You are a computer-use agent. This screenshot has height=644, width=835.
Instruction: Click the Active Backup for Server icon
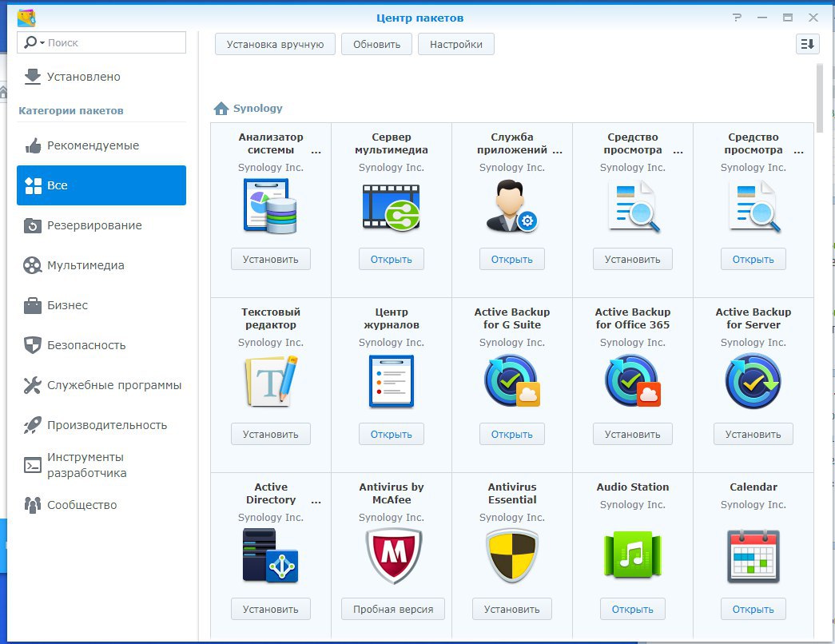click(753, 381)
